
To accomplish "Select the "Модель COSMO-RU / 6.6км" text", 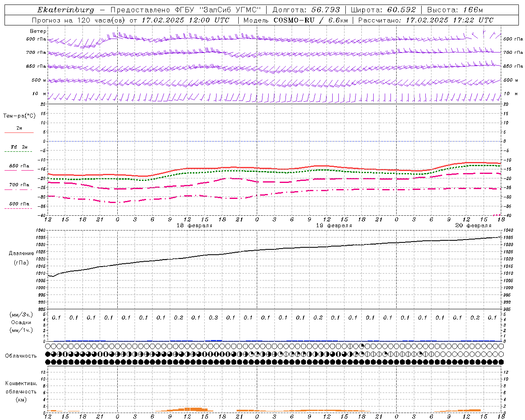I will tap(295, 20).
